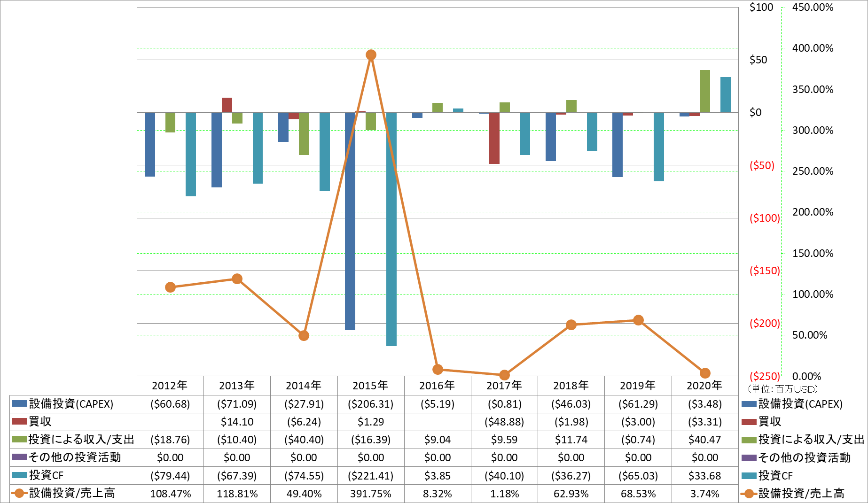Click the $100 axis label
Screen dimensions: 868x503
[761, 7]
